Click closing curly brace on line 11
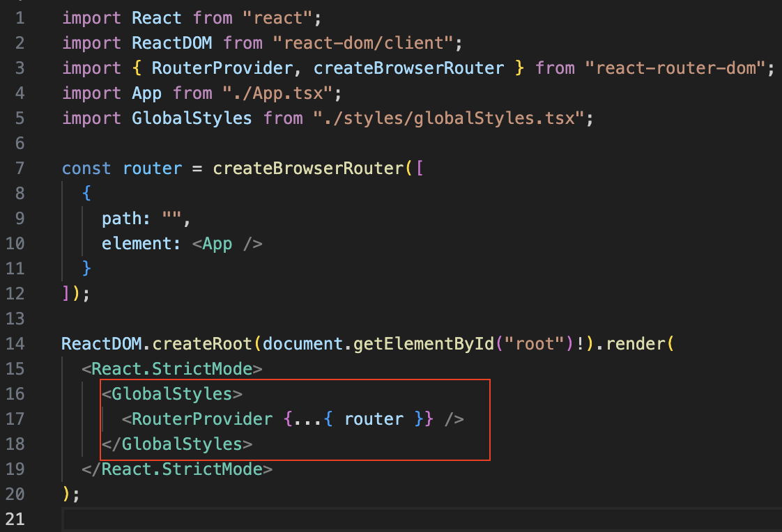Screen dimensions: 782x532 (87, 269)
